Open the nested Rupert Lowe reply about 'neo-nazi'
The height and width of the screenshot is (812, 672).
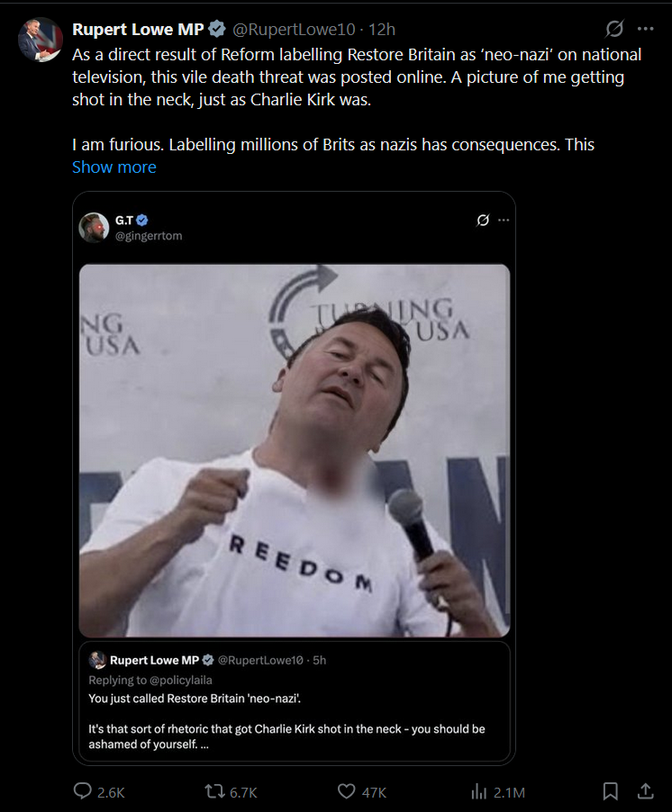click(x=295, y=701)
